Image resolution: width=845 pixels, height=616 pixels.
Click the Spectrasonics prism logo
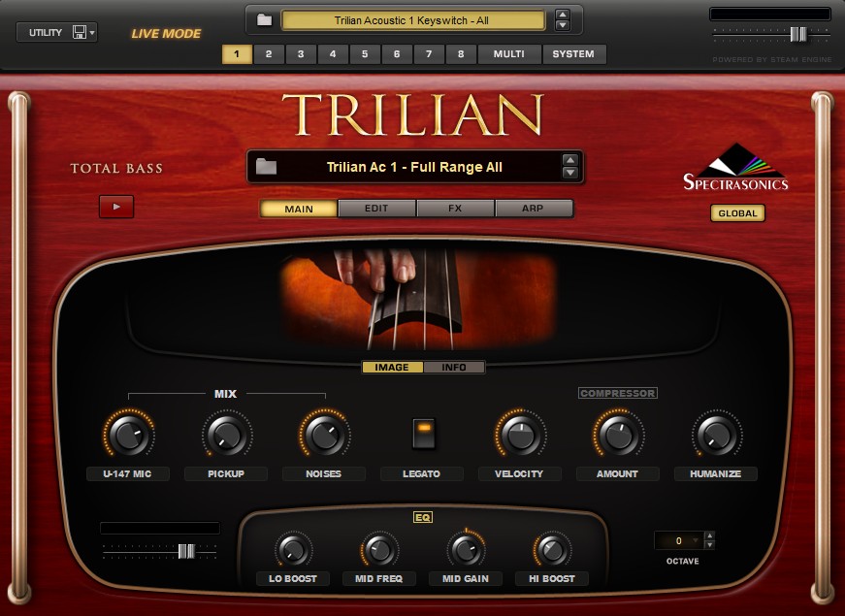(x=735, y=167)
